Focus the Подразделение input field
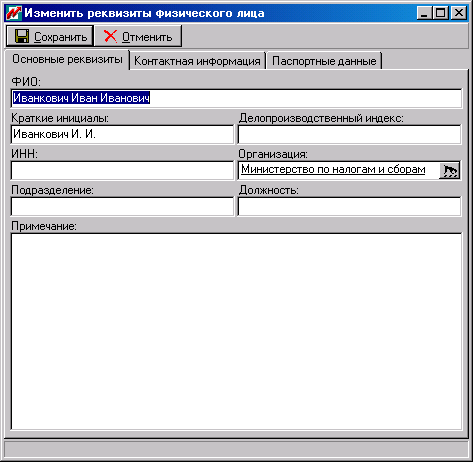The width and height of the screenshot is (473, 462). click(x=122, y=206)
